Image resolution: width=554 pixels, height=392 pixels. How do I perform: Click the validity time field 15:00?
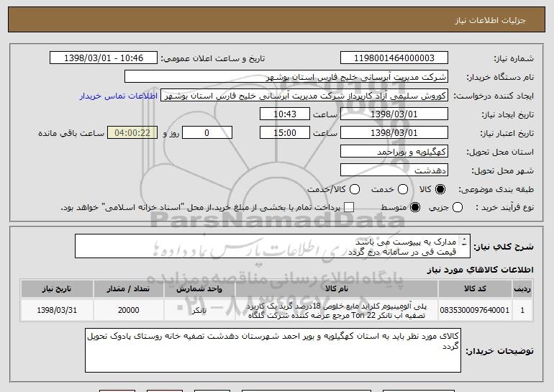pyautogui.click(x=285, y=133)
